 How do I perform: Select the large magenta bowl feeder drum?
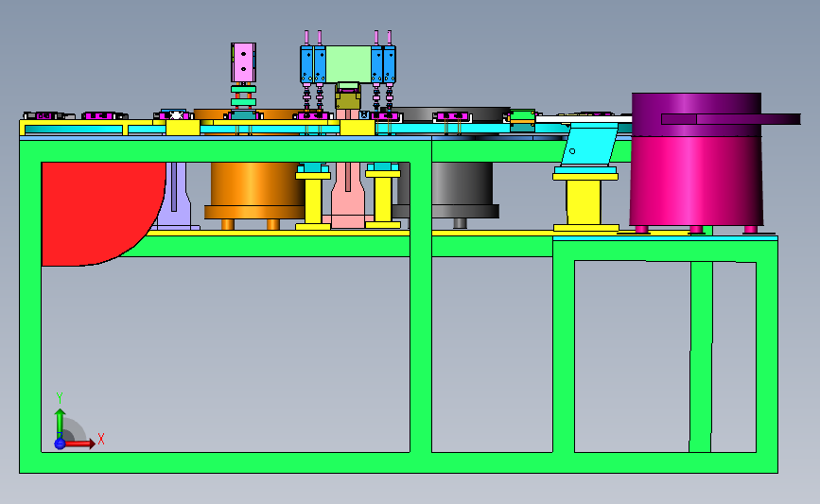pos(696,181)
